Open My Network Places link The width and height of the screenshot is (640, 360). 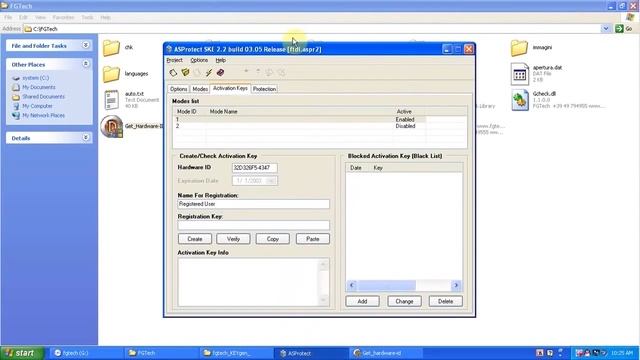pyautogui.click(x=43, y=116)
